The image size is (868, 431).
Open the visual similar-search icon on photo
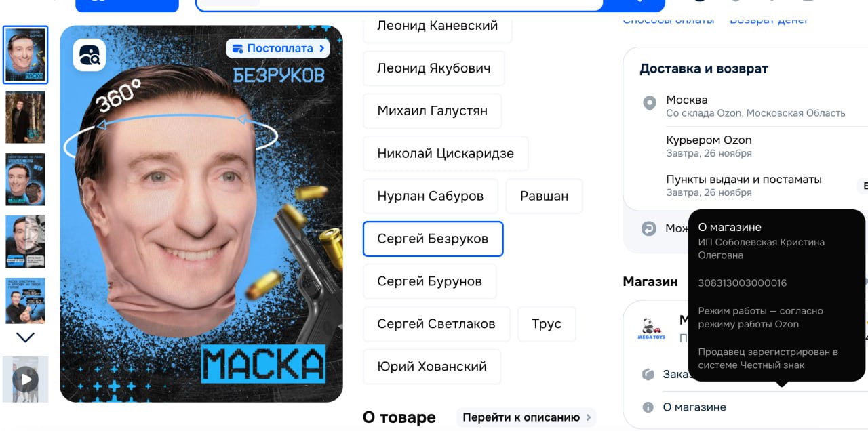[x=90, y=55]
